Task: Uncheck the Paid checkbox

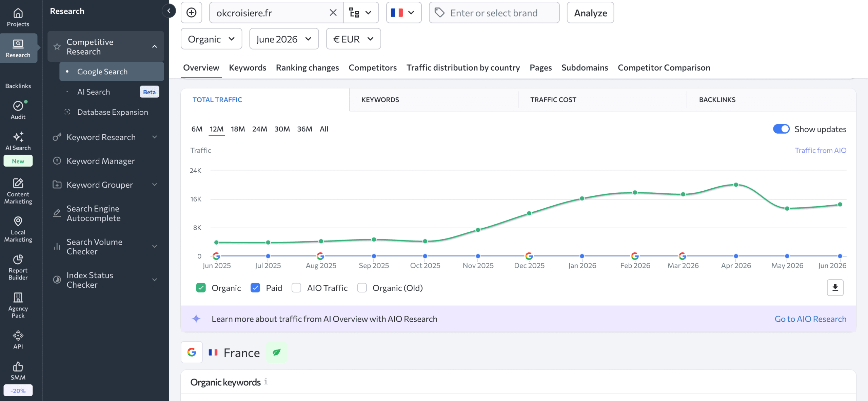Action: pyautogui.click(x=255, y=288)
